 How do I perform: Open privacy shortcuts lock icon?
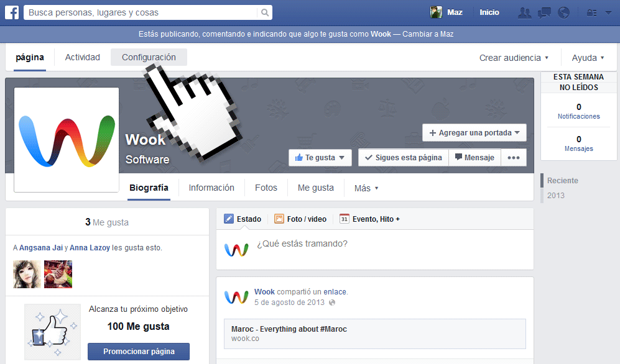pyautogui.click(x=592, y=12)
